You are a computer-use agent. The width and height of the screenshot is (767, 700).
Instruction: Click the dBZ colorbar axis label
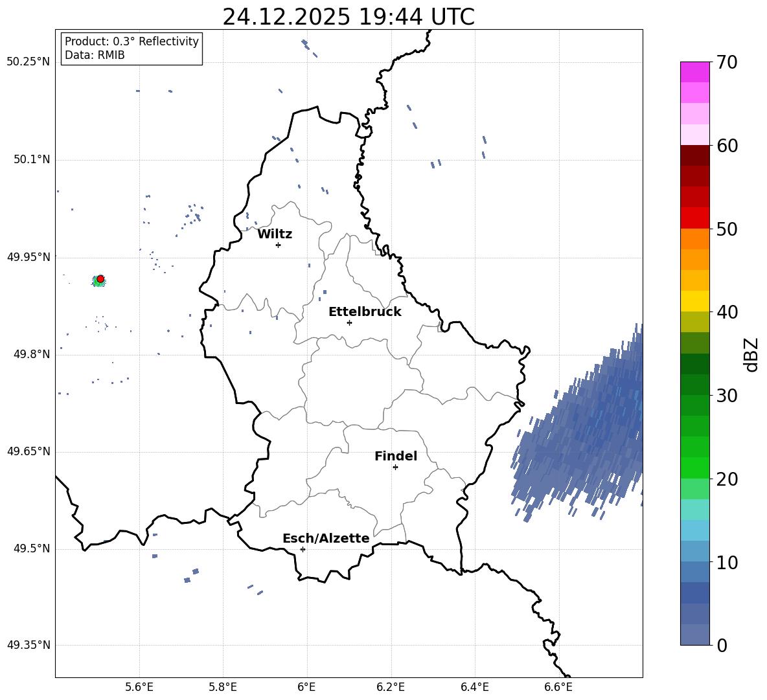(x=750, y=354)
